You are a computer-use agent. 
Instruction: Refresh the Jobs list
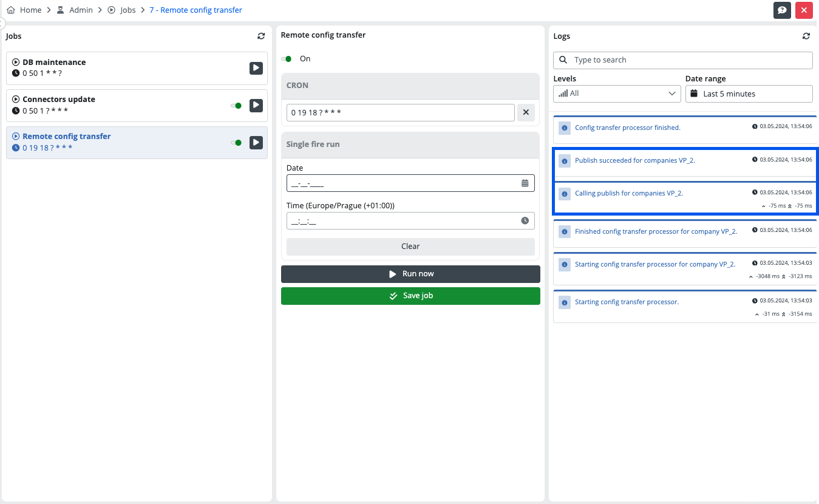coord(261,36)
